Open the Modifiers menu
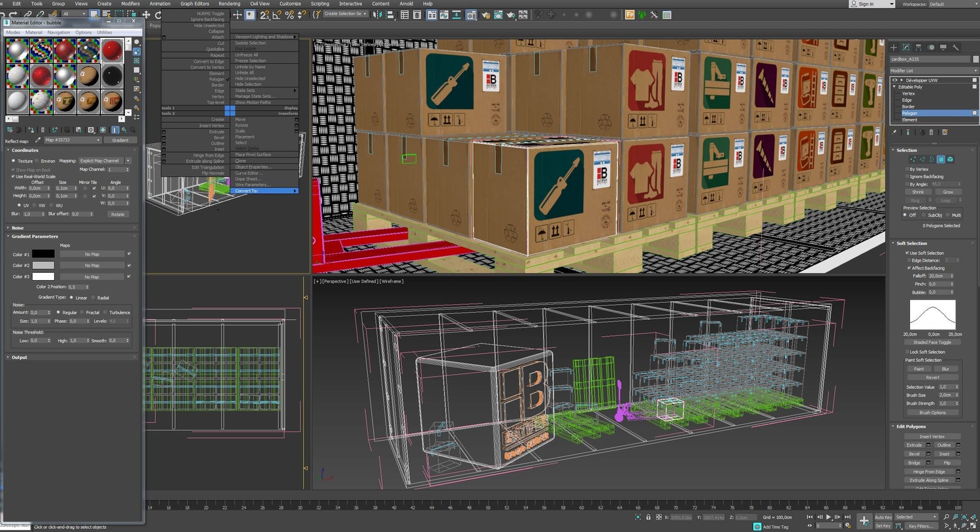 [130, 3]
